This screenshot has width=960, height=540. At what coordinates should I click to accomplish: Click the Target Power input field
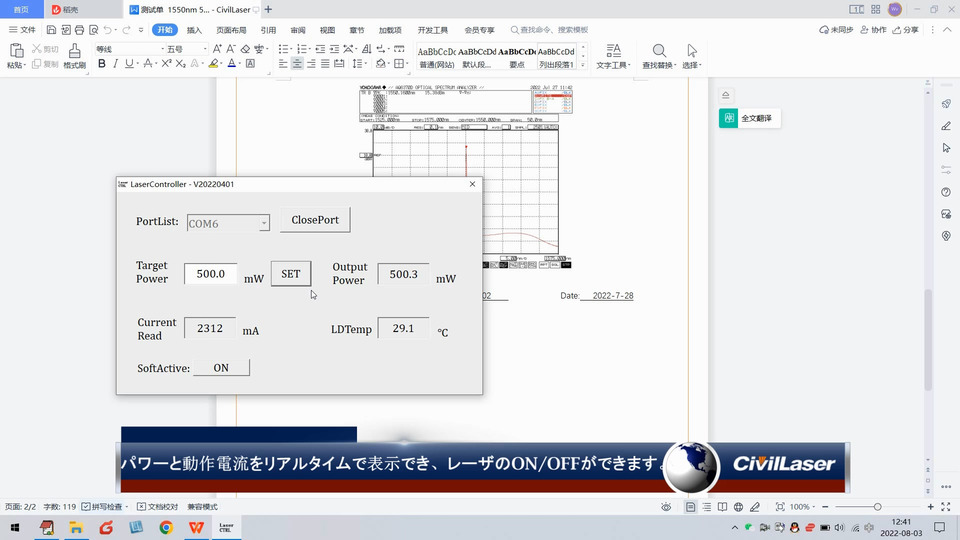click(211, 274)
